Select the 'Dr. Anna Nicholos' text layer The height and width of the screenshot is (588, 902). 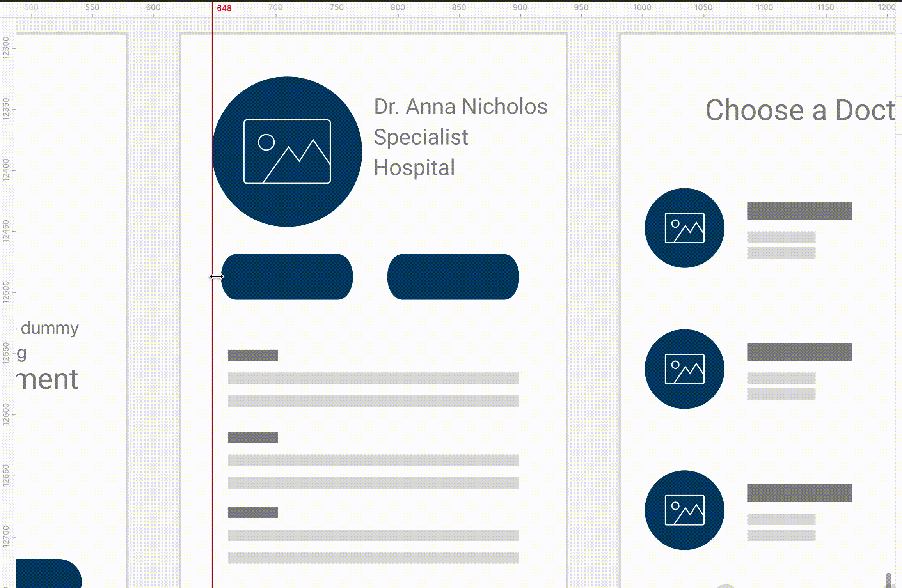click(x=460, y=106)
